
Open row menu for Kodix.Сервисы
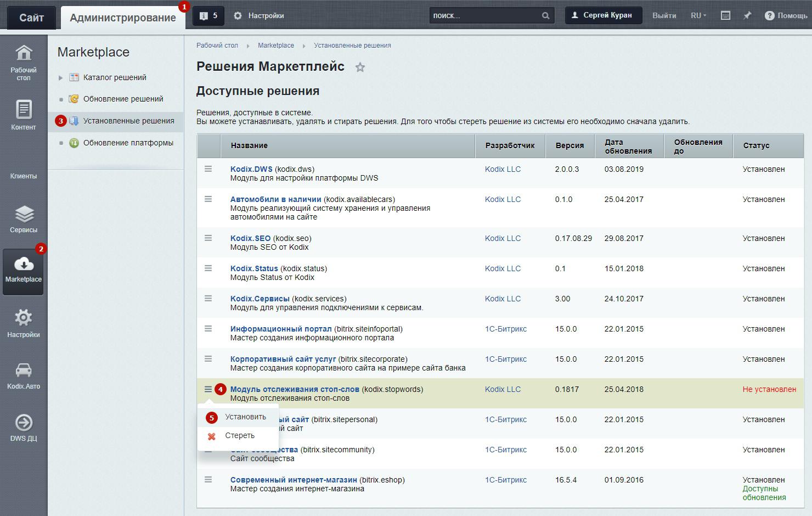(x=208, y=299)
